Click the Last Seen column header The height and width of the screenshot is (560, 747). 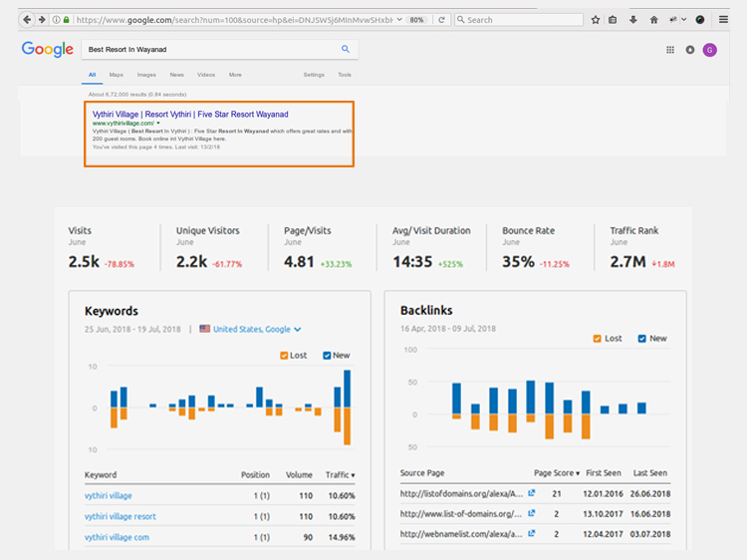click(x=649, y=472)
